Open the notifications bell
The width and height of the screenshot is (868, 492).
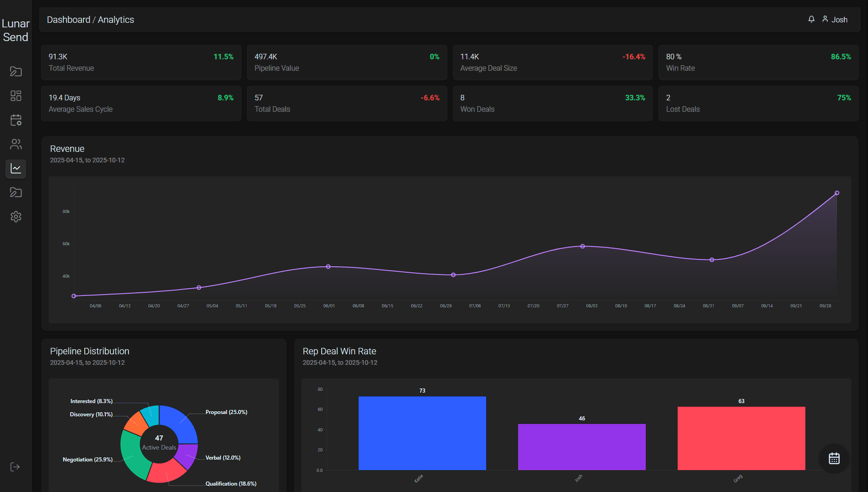(x=811, y=19)
